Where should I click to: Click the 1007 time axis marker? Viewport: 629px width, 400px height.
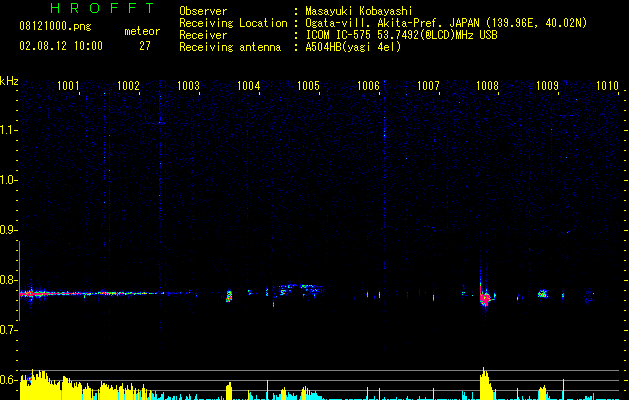pyautogui.click(x=428, y=86)
